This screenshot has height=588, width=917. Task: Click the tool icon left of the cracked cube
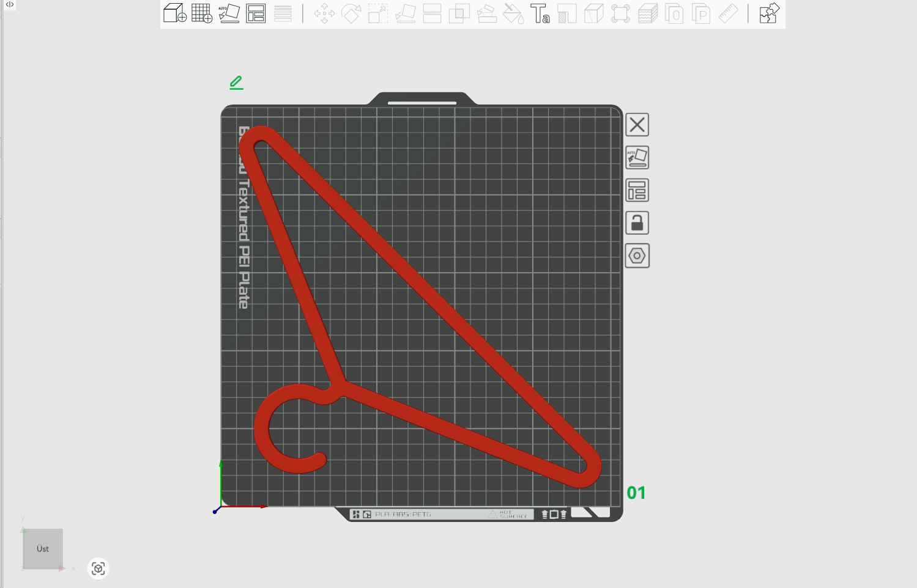(x=566, y=13)
